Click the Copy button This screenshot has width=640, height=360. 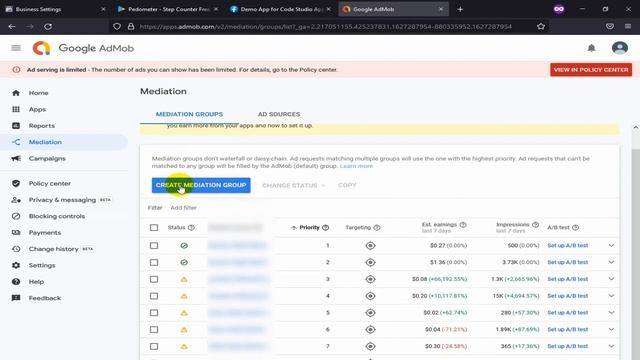pyautogui.click(x=347, y=185)
